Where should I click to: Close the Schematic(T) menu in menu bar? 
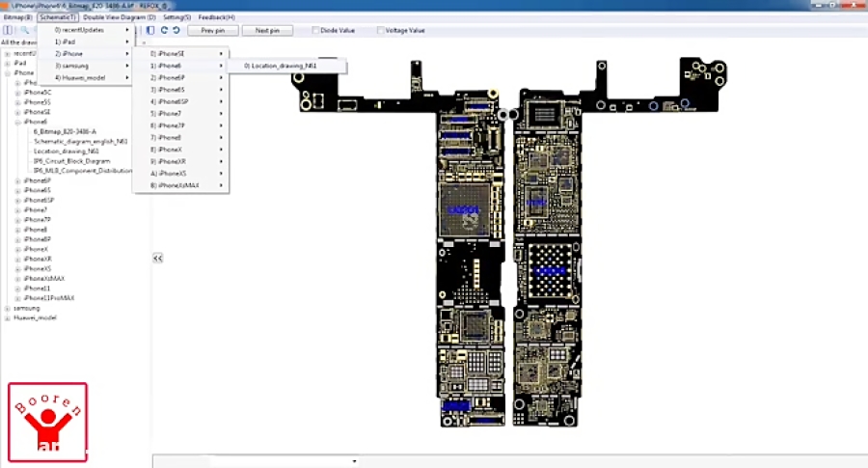click(58, 17)
